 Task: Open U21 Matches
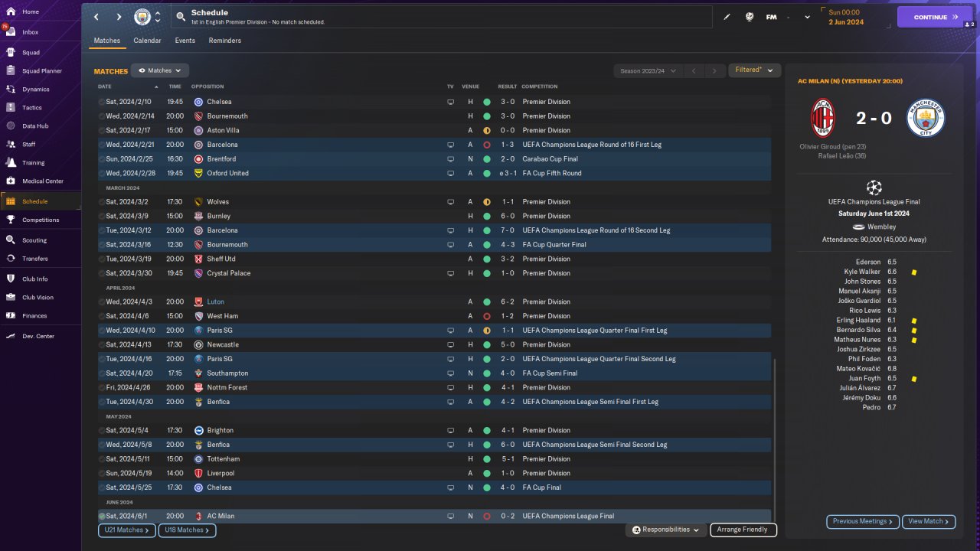126,530
